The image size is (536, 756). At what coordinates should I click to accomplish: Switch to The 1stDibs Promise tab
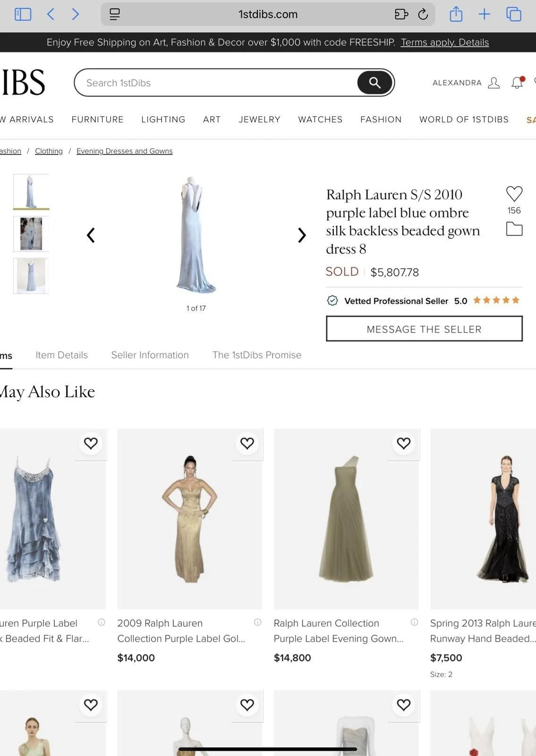tap(257, 355)
